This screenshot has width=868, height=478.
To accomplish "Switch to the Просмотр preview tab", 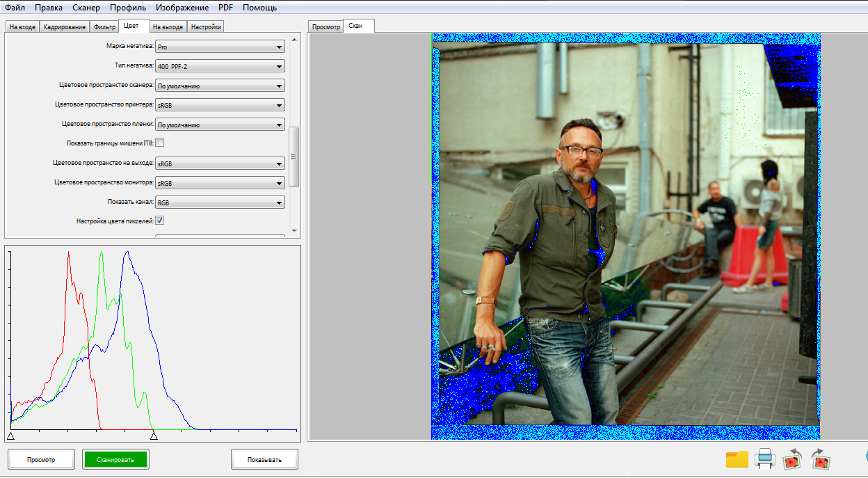I will tap(325, 27).
